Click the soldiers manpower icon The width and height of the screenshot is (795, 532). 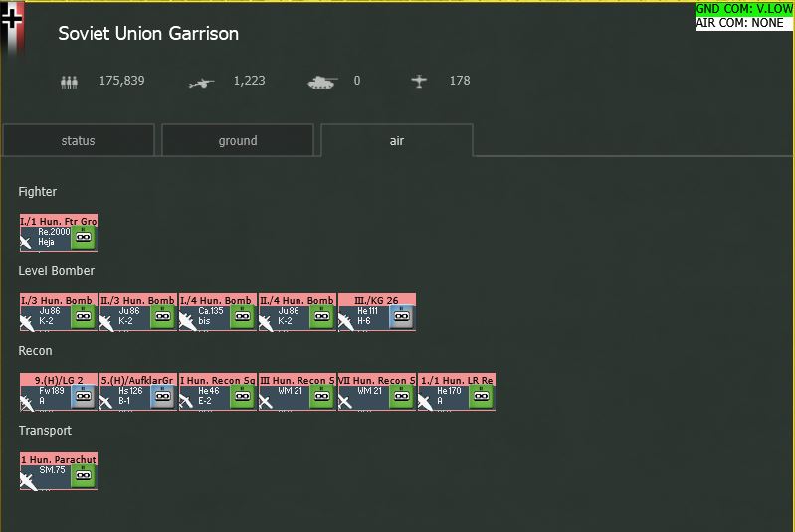click(x=69, y=82)
